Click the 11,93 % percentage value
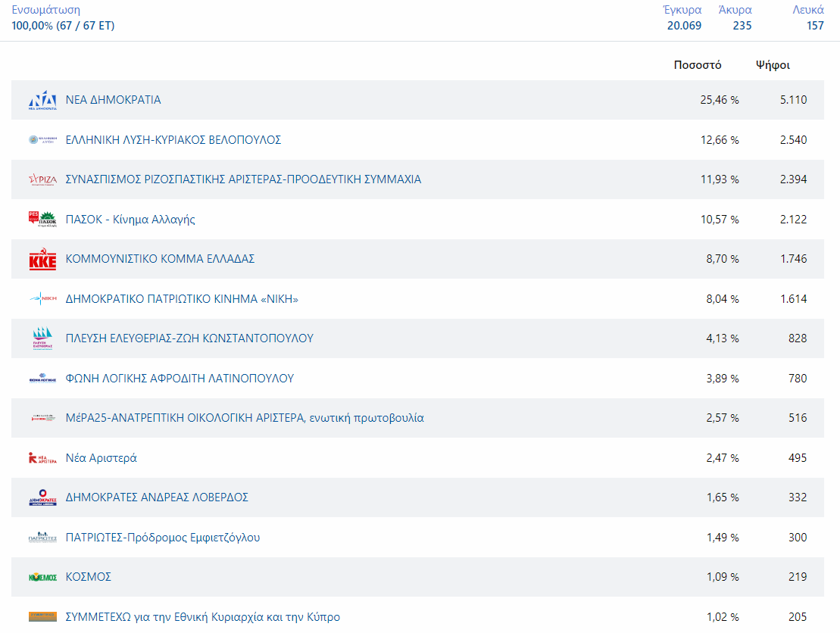 pos(720,179)
